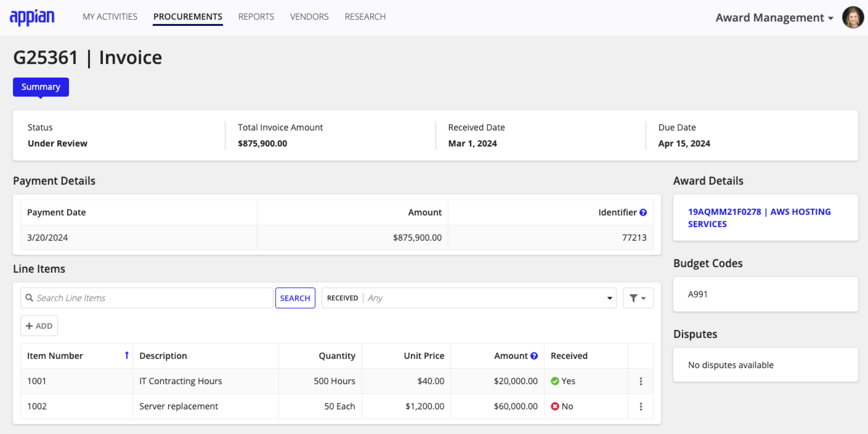Click the Mar 1, 2024 received date

point(473,143)
